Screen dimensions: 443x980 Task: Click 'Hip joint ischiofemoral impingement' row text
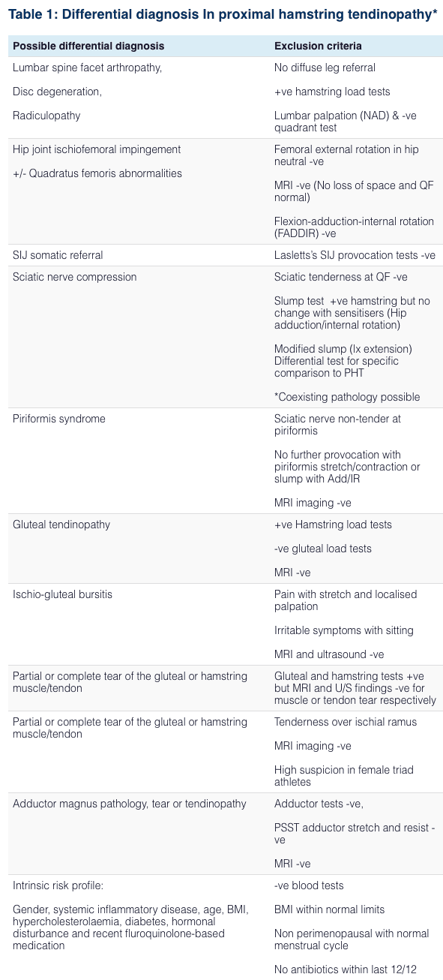point(97,149)
